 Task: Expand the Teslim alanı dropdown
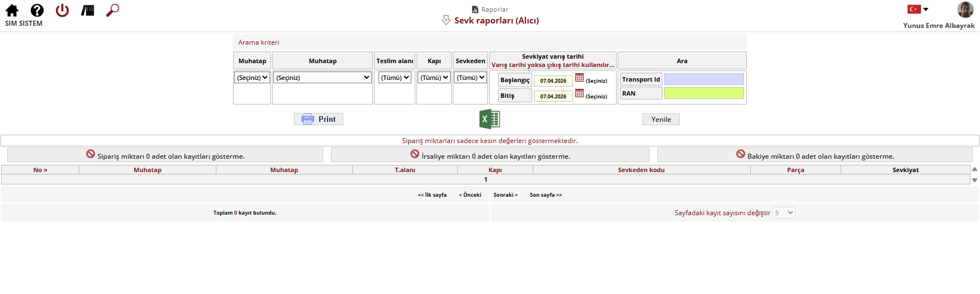point(395,78)
